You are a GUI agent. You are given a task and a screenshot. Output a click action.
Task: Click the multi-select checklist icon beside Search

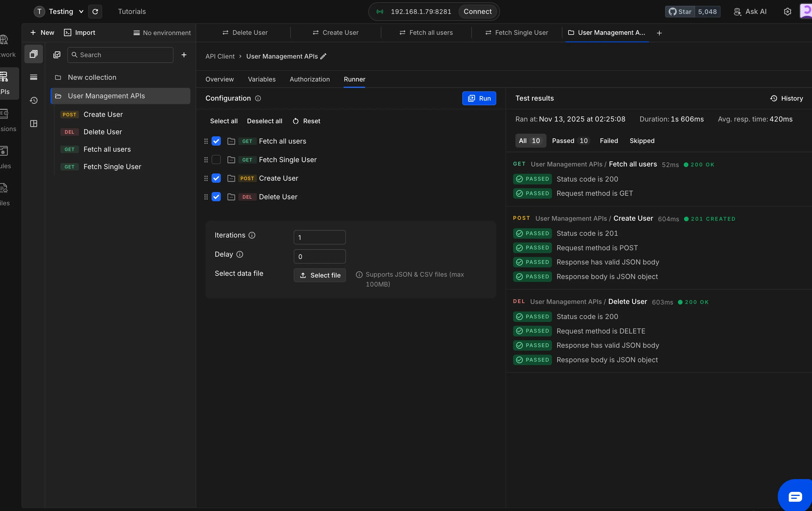[x=57, y=55]
